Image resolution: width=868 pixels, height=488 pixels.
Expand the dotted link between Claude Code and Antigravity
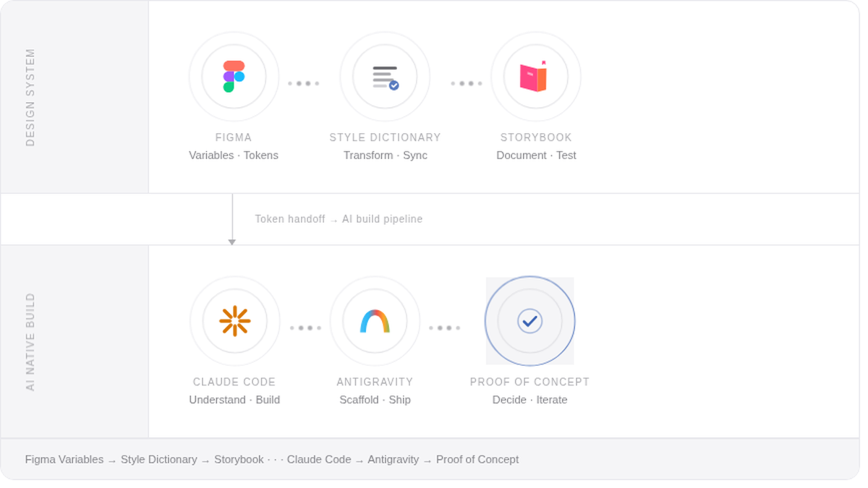click(x=305, y=328)
